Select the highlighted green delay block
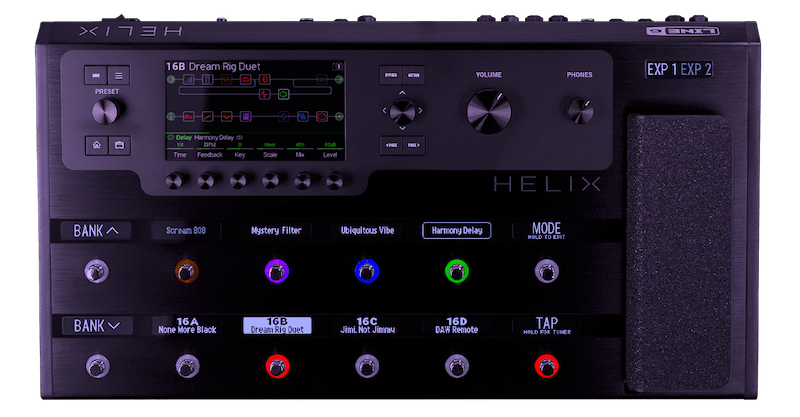800x417 pixels. [x=283, y=94]
